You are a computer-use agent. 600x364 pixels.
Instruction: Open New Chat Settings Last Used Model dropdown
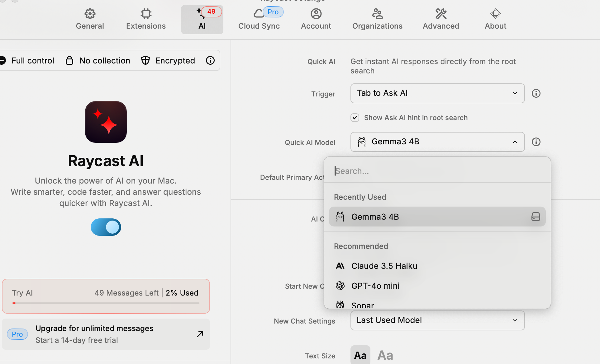437,320
